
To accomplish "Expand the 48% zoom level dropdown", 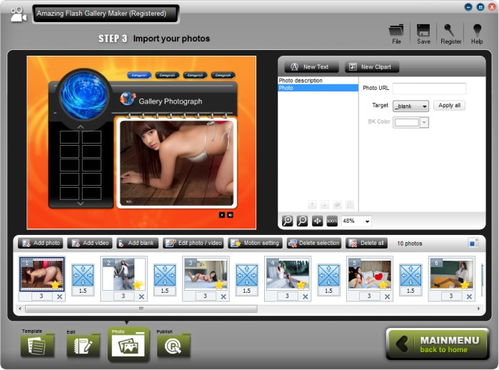I will [x=356, y=221].
